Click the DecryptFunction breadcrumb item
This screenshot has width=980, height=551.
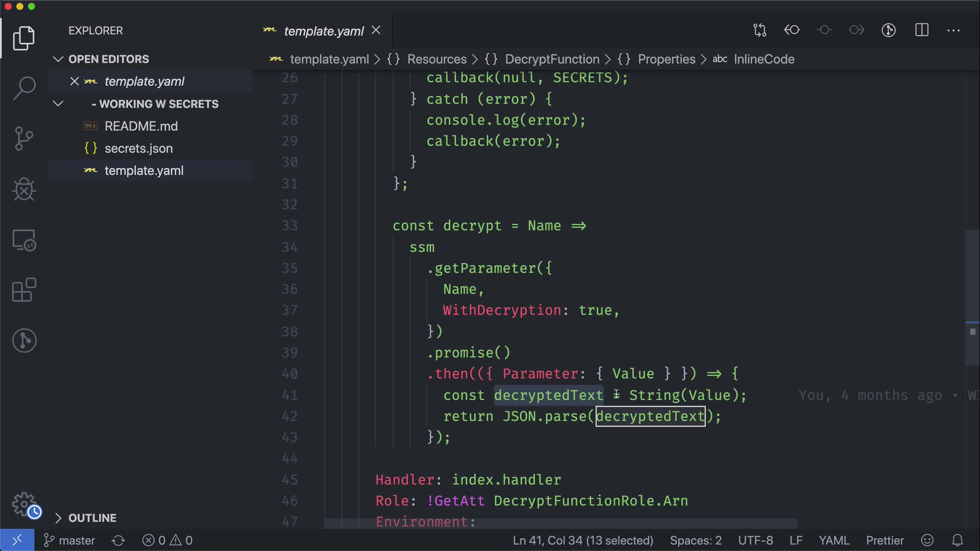[552, 59]
